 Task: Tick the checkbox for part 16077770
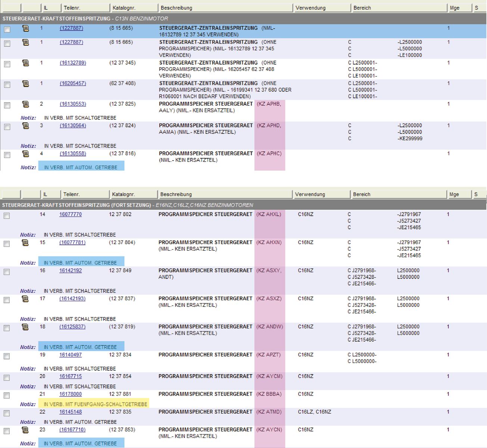click(x=7, y=216)
